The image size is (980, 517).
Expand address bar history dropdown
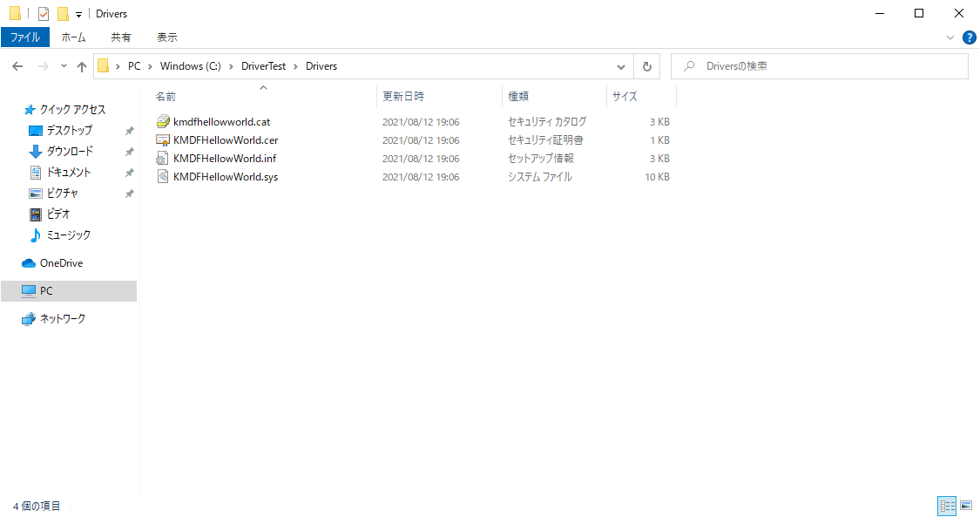tap(620, 66)
